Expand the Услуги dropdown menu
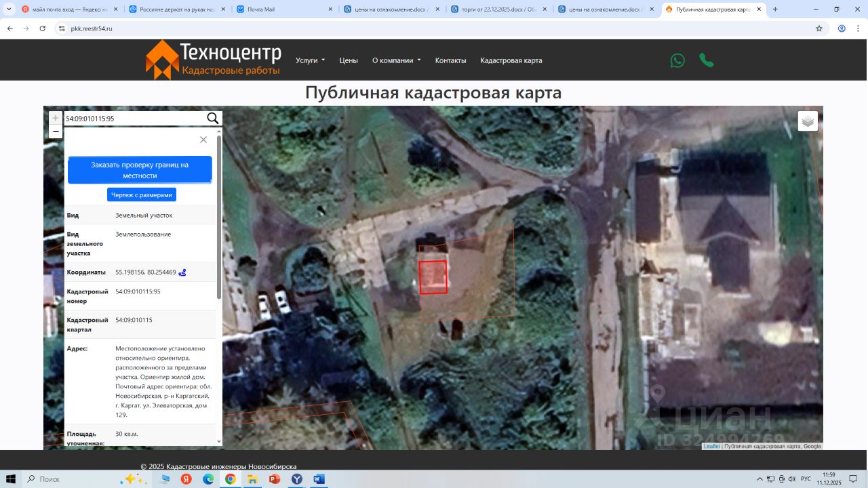 [311, 60]
